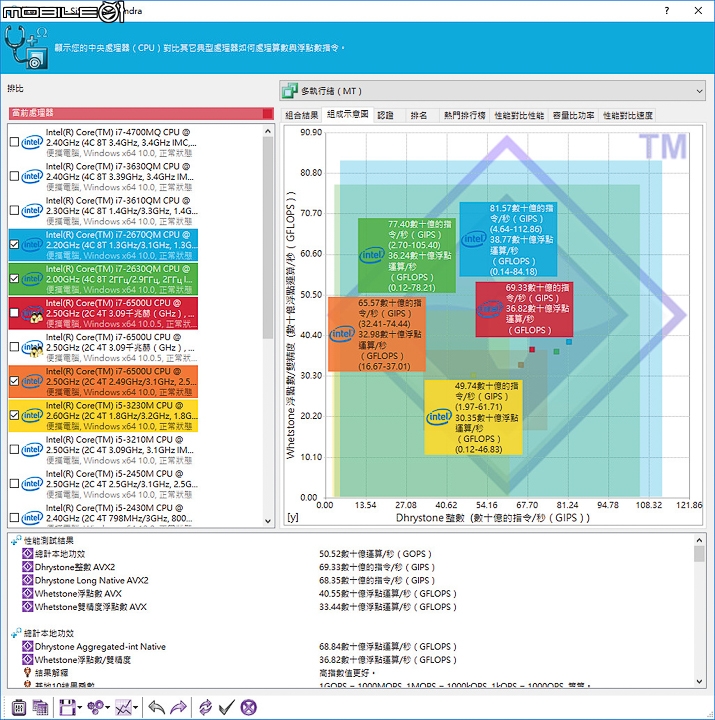Click the copy-tables icon in bottom toolbar
Image resolution: width=715 pixels, height=720 pixels.
[40, 707]
